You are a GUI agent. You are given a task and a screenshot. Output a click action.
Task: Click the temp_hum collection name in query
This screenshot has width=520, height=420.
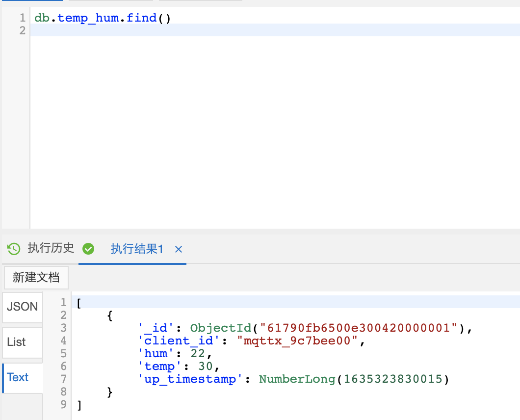88,18
